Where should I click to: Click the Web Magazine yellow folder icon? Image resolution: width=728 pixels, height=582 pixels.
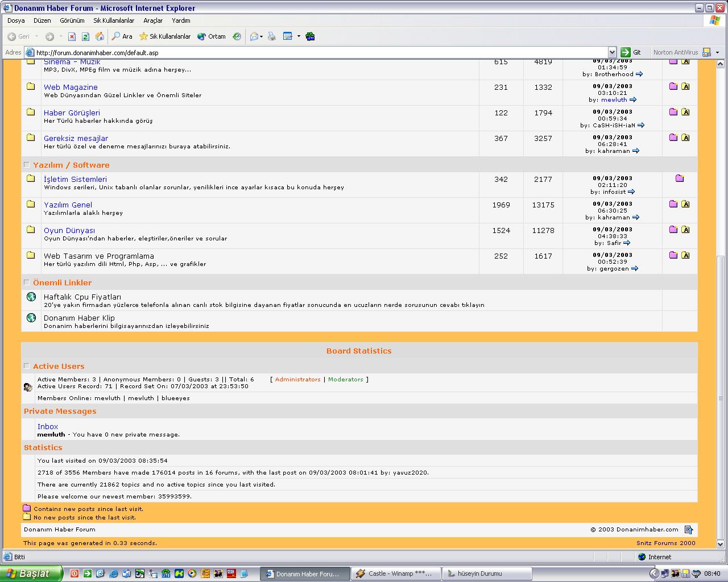(x=31, y=86)
